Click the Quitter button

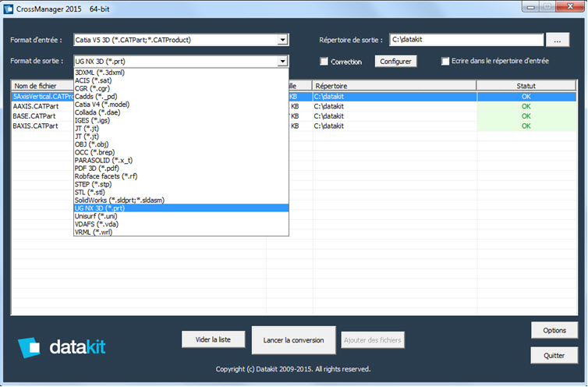pos(554,356)
